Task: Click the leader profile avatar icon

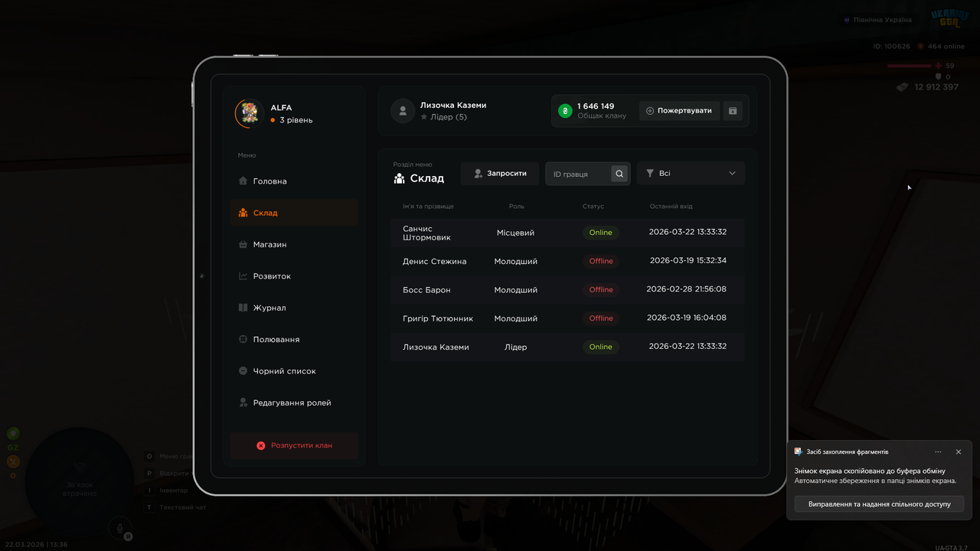Action: pos(403,111)
